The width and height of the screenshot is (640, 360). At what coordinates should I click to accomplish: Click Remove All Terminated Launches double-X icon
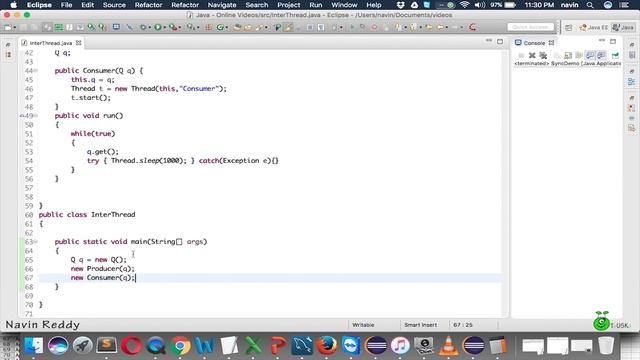coord(543,55)
